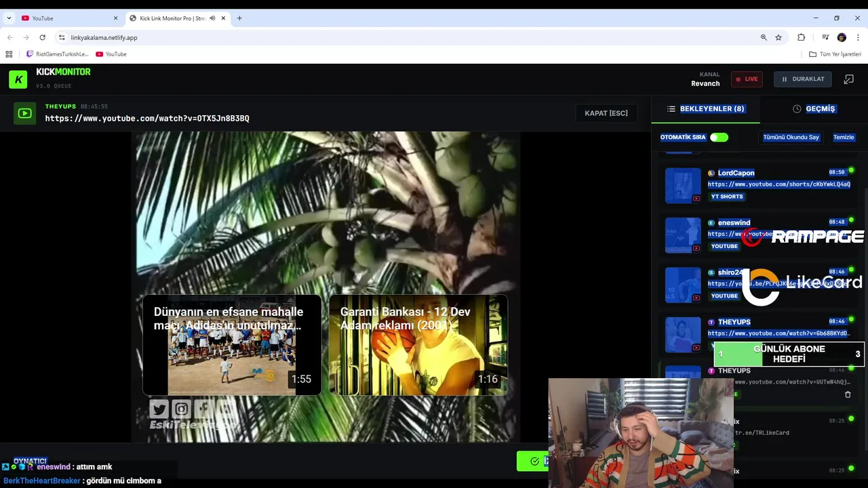Screen dimensions: 868x488
Task: Click the Twitter icon in the video overlay
Action: click(159, 409)
